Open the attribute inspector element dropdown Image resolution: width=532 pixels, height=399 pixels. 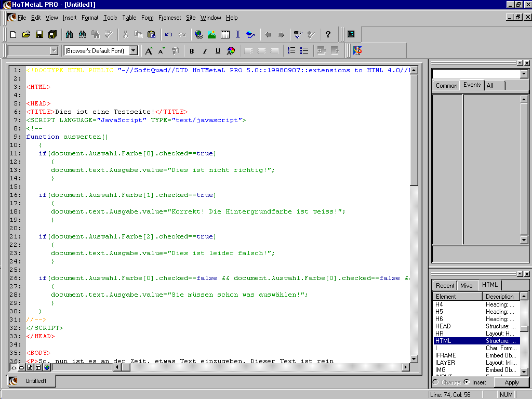pos(524,74)
